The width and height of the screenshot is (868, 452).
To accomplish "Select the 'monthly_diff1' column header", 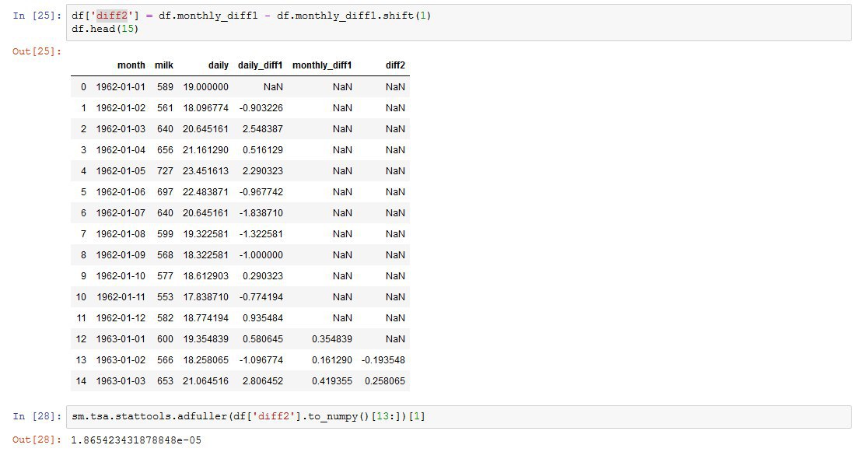I will pos(322,65).
